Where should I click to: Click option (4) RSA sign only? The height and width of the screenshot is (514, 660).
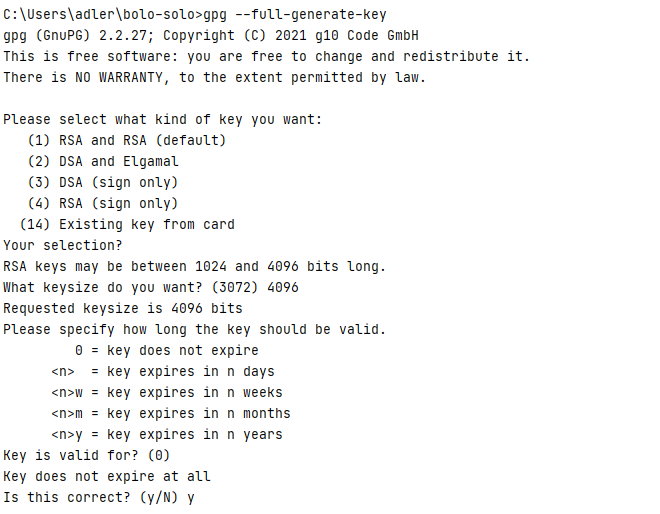pyautogui.click(x=103, y=204)
